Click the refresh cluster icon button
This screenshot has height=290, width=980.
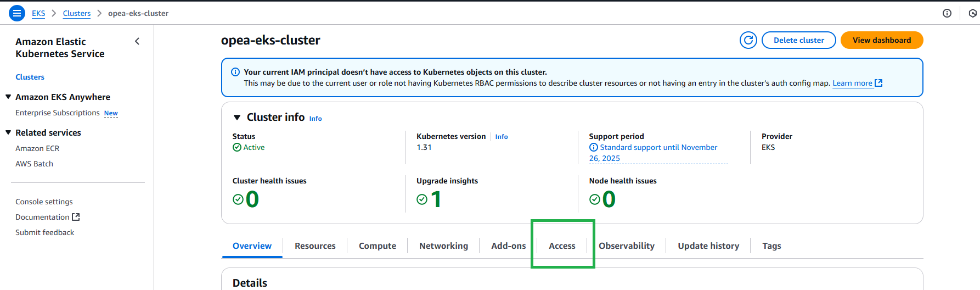[748, 40]
